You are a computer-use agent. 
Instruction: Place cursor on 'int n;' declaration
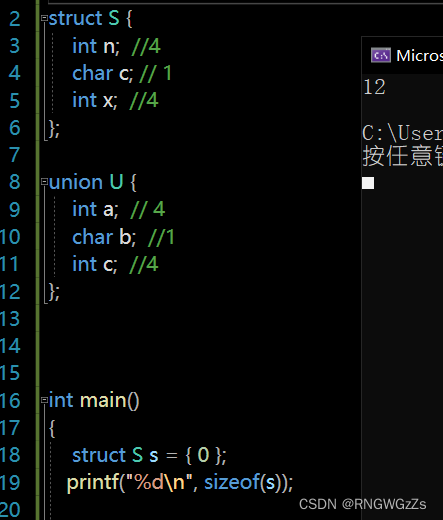[x=96, y=46]
